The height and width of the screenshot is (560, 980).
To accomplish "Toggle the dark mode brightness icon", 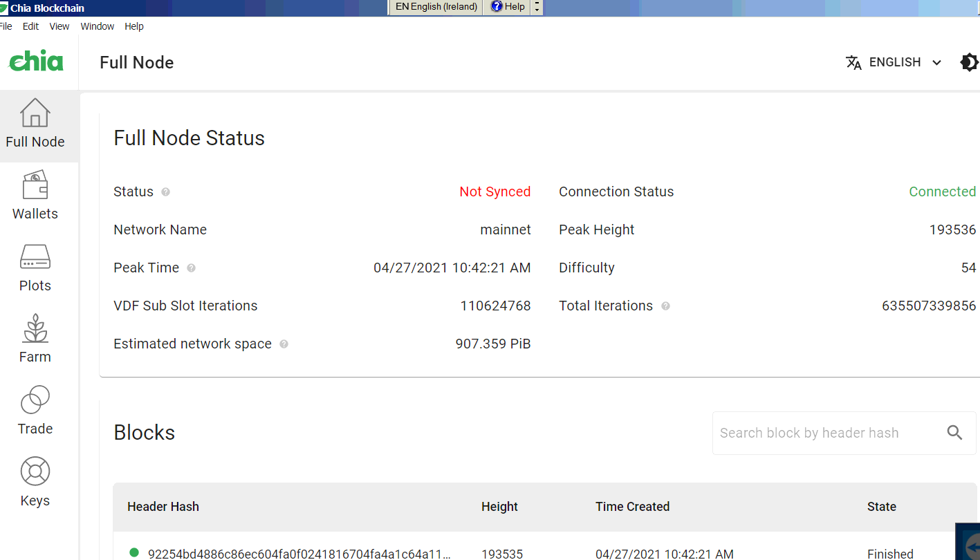I will click(970, 62).
